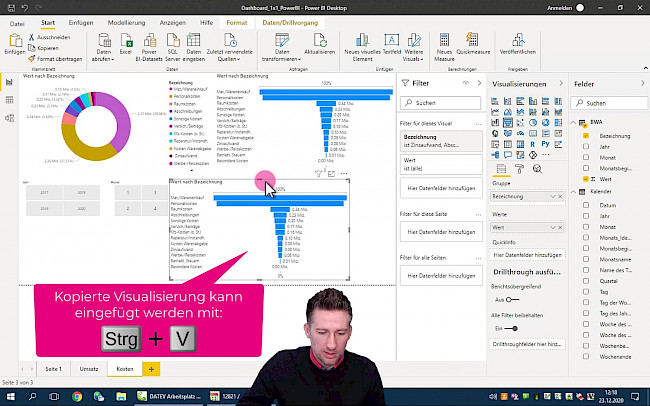The height and width of the screenshot is (406, 650).
Task: Check the Jahr field under BWA
Action: 586,146
